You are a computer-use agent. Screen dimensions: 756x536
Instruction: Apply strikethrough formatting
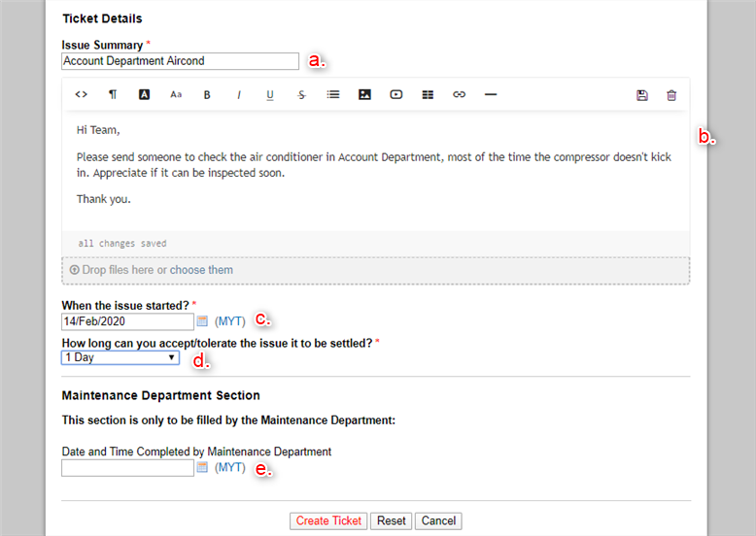(301, 95)
